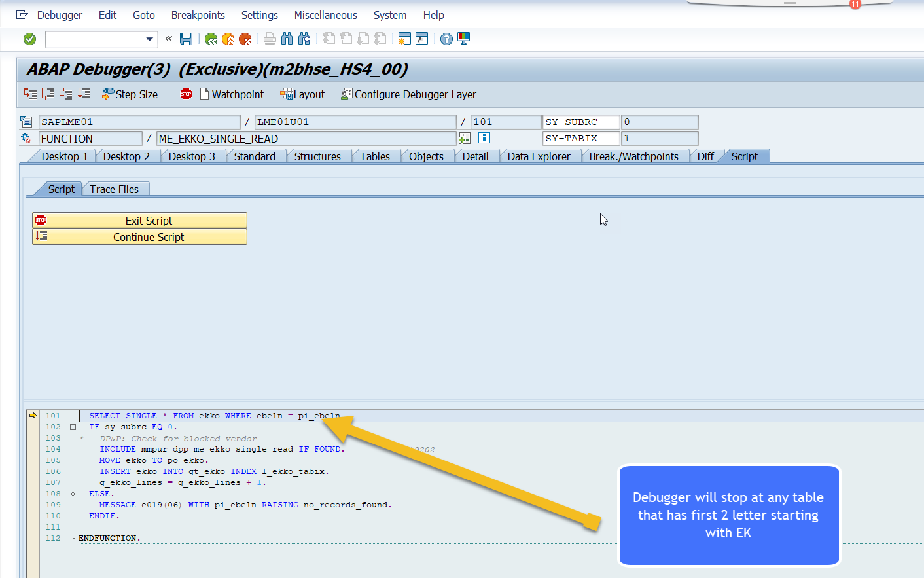Screen dimensions: 924x578
Task: Switch to Desktop 2 tab
Action: (x=126, y=156)
